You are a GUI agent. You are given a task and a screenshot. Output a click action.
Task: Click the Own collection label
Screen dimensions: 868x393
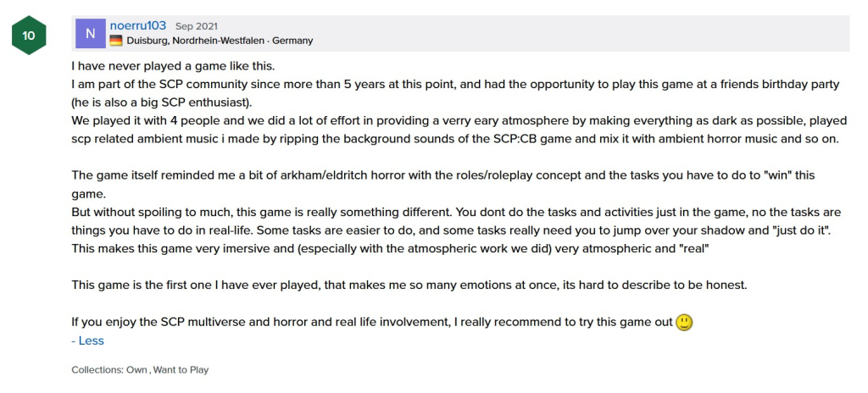(x=137, y=370)
